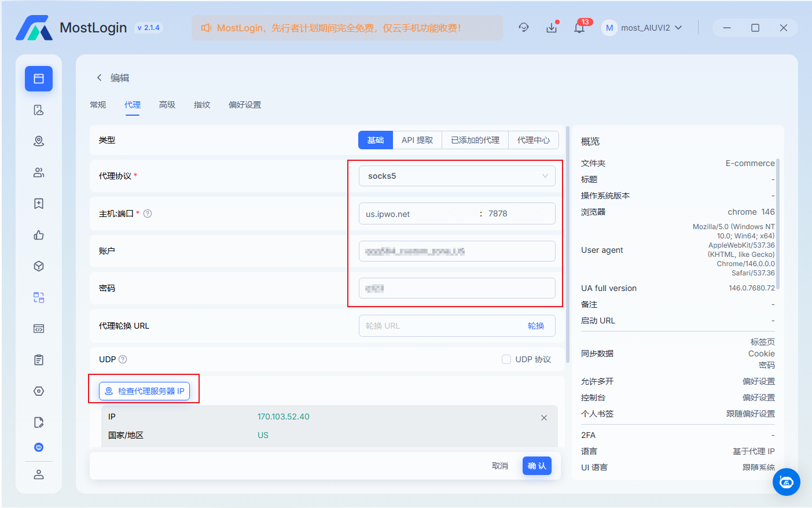Open the clipboard sidebar icon
The width and height of the screenshot is (812, 508).
(x=39, y=360)
